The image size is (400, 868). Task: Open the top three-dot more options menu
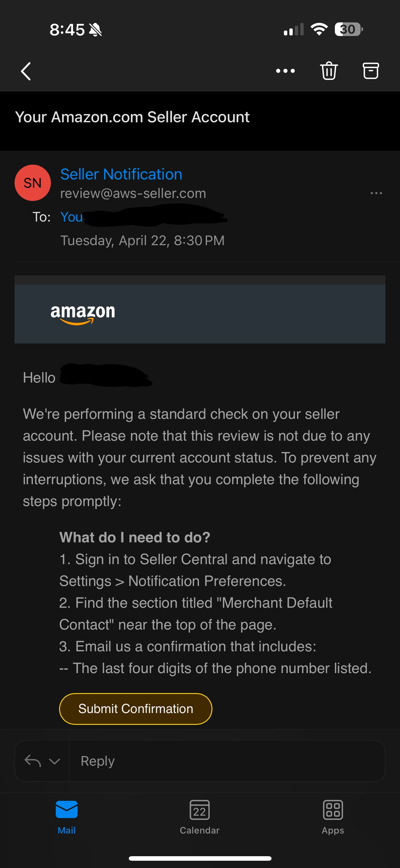[285, 71]
